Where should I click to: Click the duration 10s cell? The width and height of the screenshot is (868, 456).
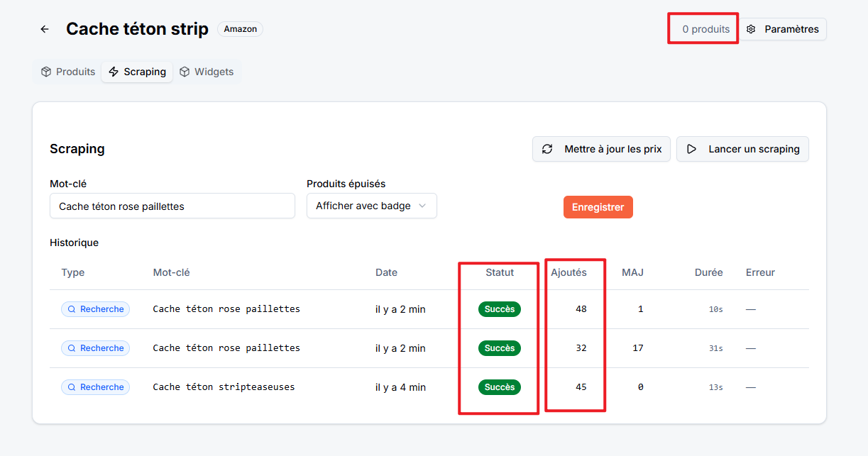716,309
